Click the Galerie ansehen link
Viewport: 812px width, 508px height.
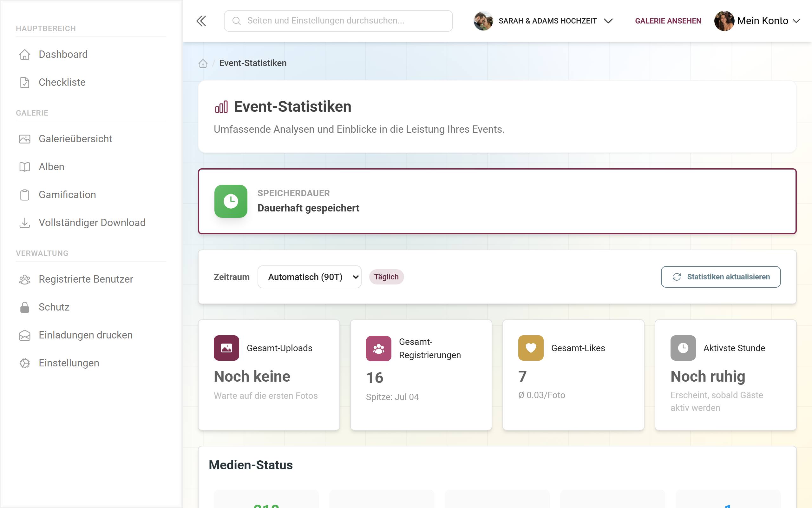(x=668, y=21)
